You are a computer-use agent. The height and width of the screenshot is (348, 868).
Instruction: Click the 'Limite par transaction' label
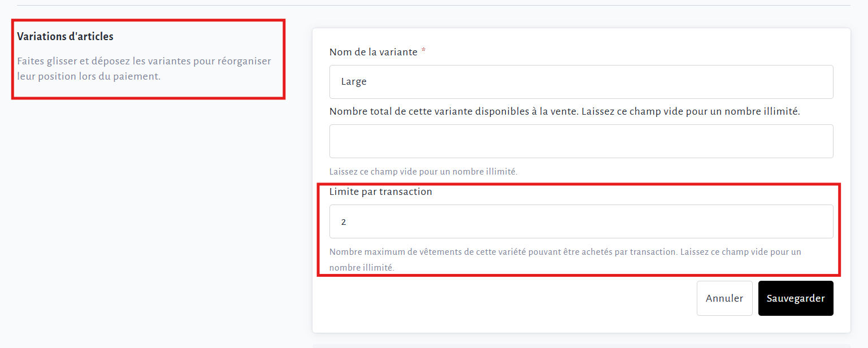tap(380, 192)
